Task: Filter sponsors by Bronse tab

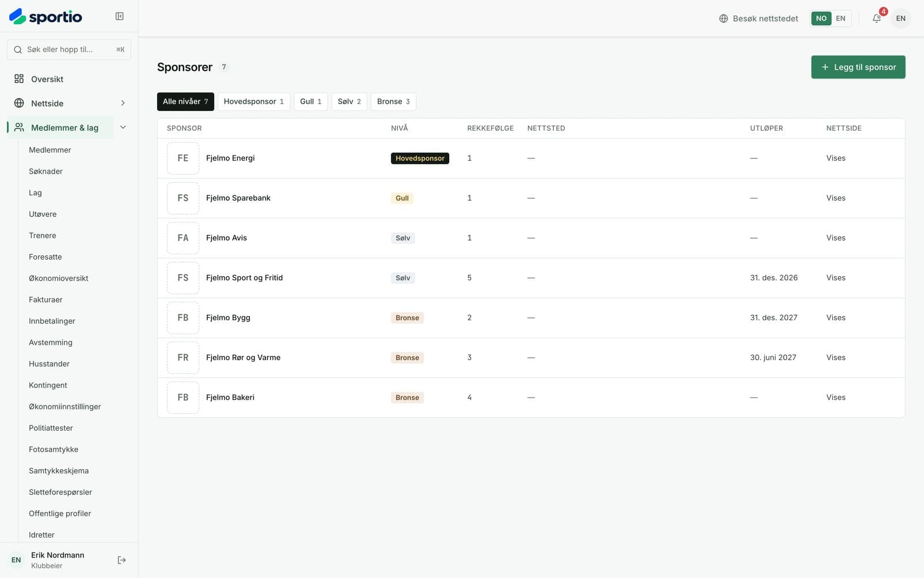Action: pos(393,102)
